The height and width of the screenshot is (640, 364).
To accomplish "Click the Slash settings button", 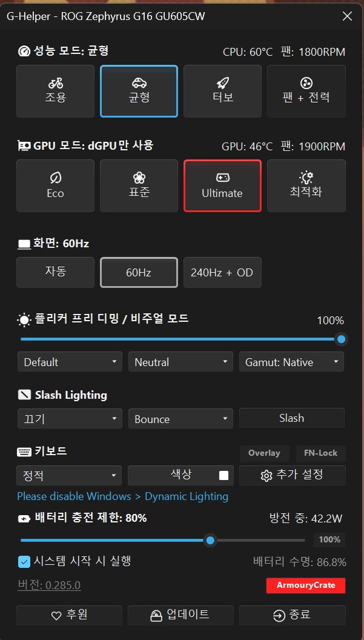I will 292,418.
